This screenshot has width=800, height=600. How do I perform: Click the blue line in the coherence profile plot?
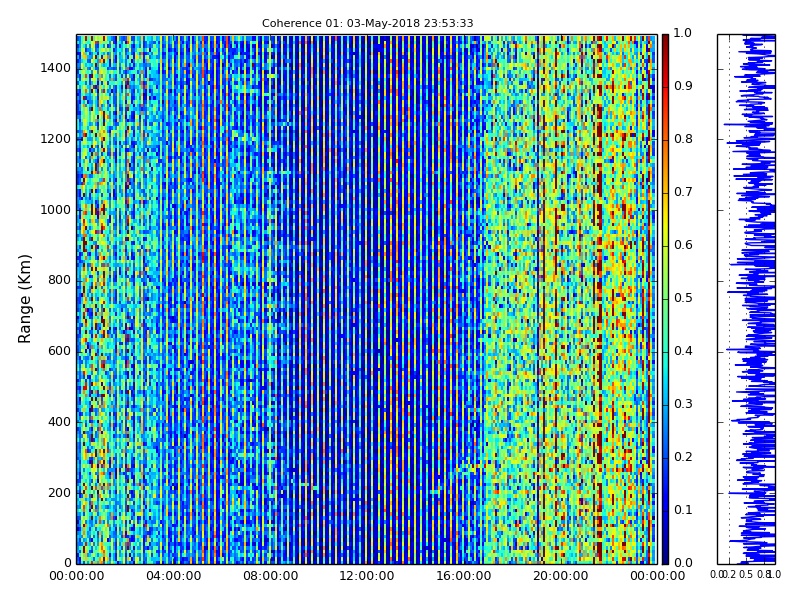(x=758, y=299)
